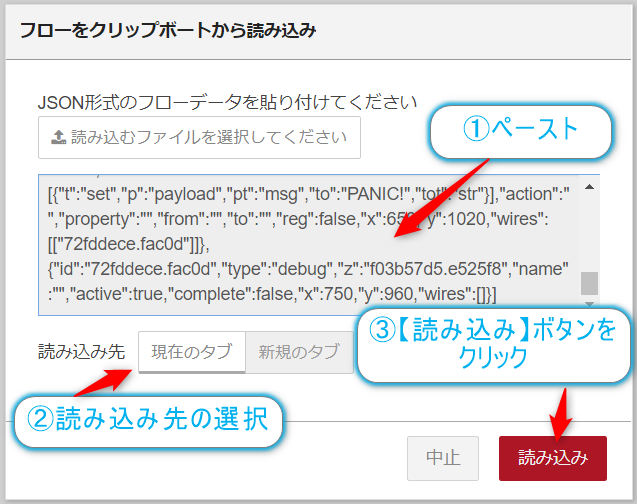The width and height of the screenshot is (637, 504).
Task: Click the フローをクリップボードから読み込み dialog title
Action: pyautogui.click(x=167, y=30)
